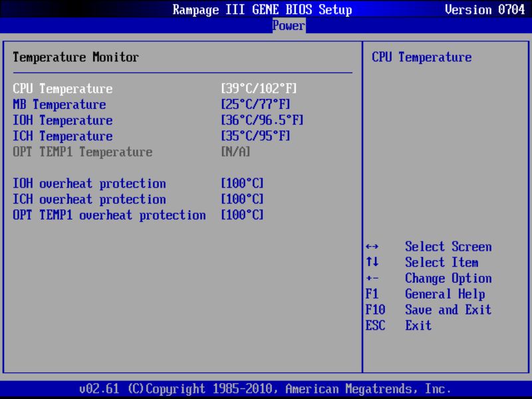
Task: Click the CPU Temperature help panel title
Action: 422,57
